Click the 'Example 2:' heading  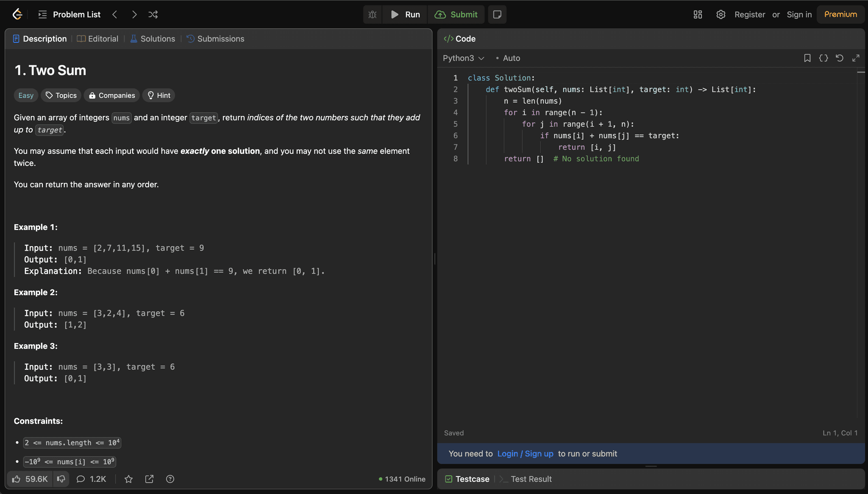click(36, 292)
